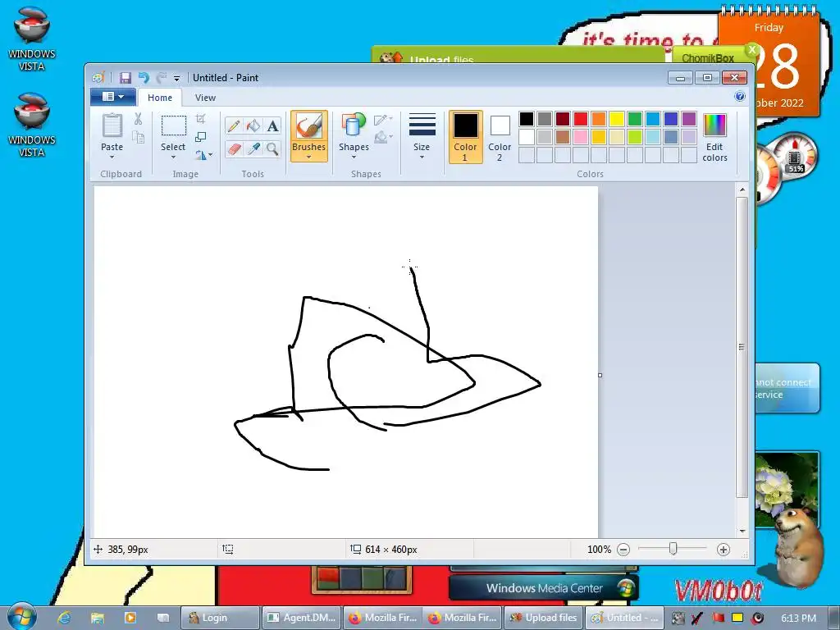Open Windows Media Player taskbar icon
840x630 pixels.
pos(130,618)
